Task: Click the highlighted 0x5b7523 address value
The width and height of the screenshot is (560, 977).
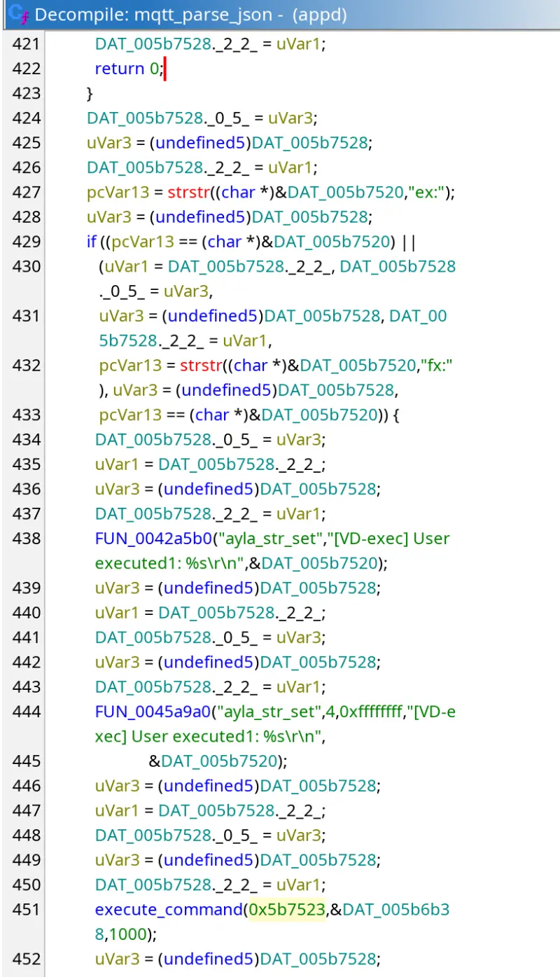Action: coord(288,910)
